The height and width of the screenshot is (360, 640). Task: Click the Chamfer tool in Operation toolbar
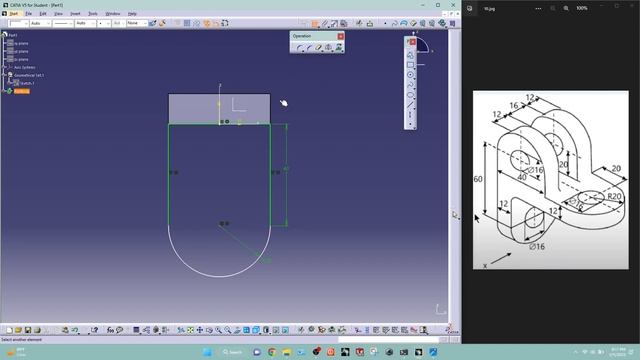pyautogui.click(x=309, y=48)
